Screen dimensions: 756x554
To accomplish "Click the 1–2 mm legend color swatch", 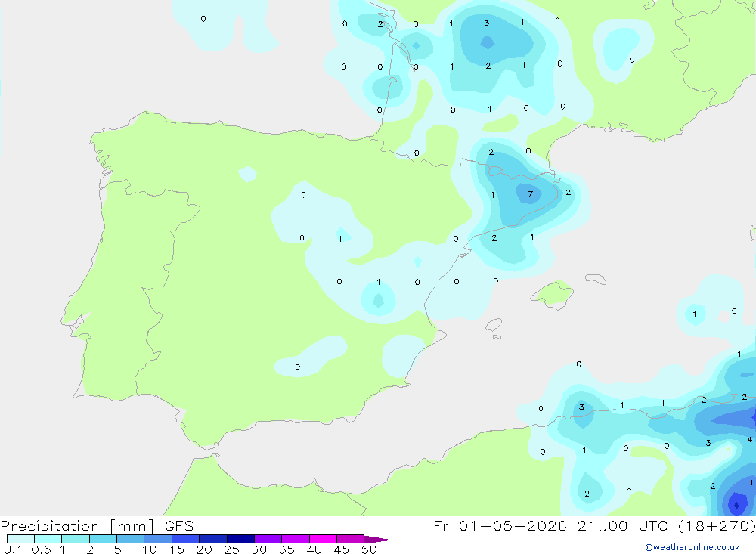I will click(75, 539).
